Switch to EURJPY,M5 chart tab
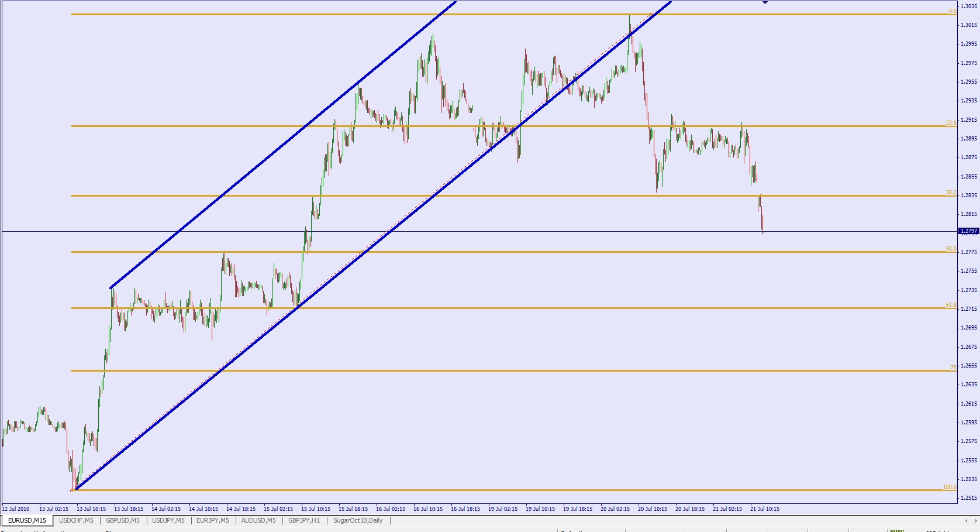Viewport: 980px width, 532px height. click(213, 520)
